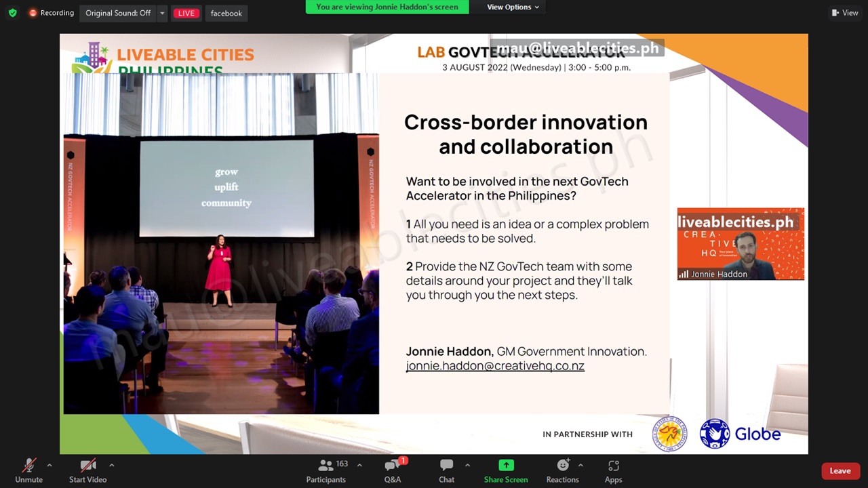868x488 pixels.
Task: Click 'Jonnie Haddon, GM Government Innovation' text
Action: pos(526,351)
